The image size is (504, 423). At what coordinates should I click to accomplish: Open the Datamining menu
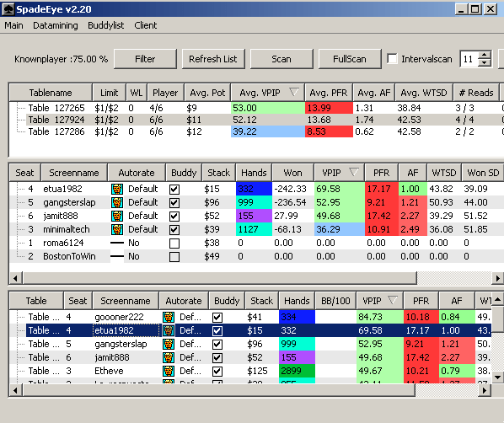pos(56,25)
